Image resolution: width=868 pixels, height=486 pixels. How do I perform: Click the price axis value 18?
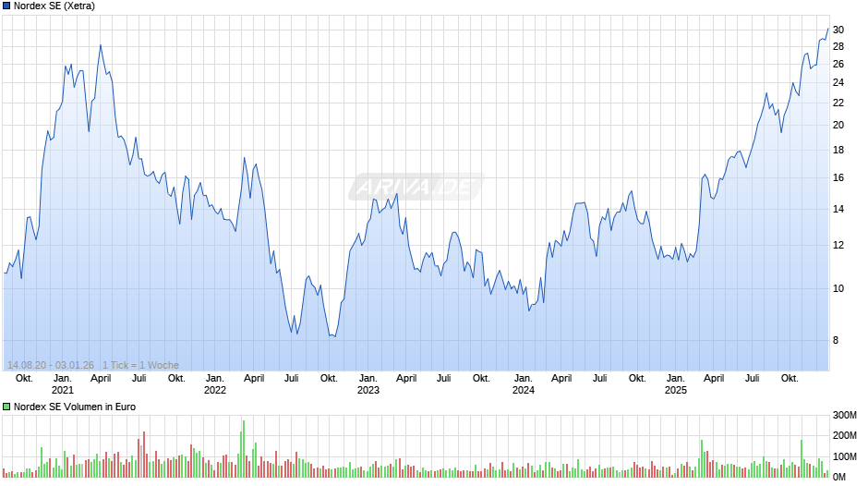838,151
